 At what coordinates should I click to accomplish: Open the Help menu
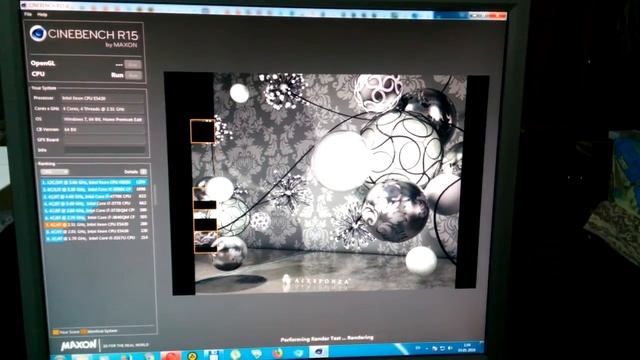42,15
